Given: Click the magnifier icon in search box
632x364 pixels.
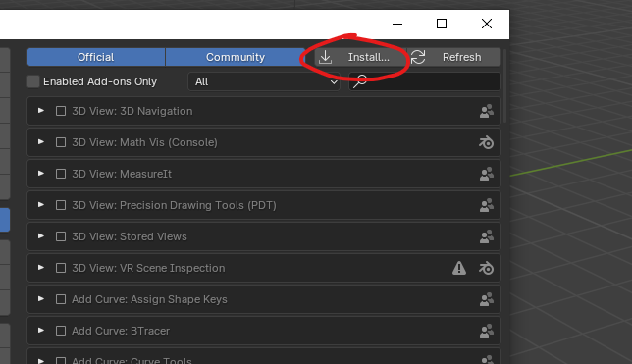Looking at the screenshot, I should (x=360, y=81).
